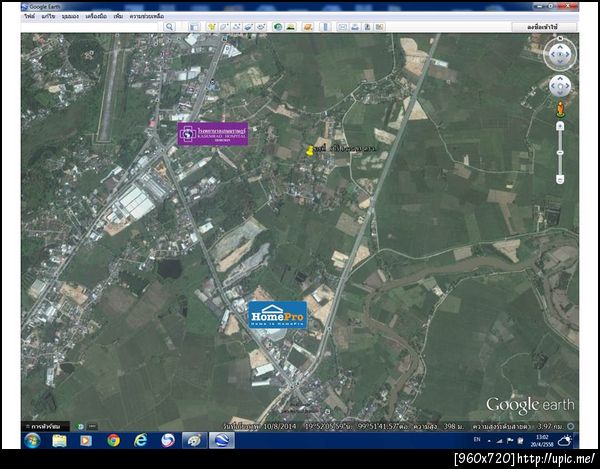Screen dimensions: 600x469
Task: Click the small green icon beside tour guide tab
Action: tap(80, 426)
